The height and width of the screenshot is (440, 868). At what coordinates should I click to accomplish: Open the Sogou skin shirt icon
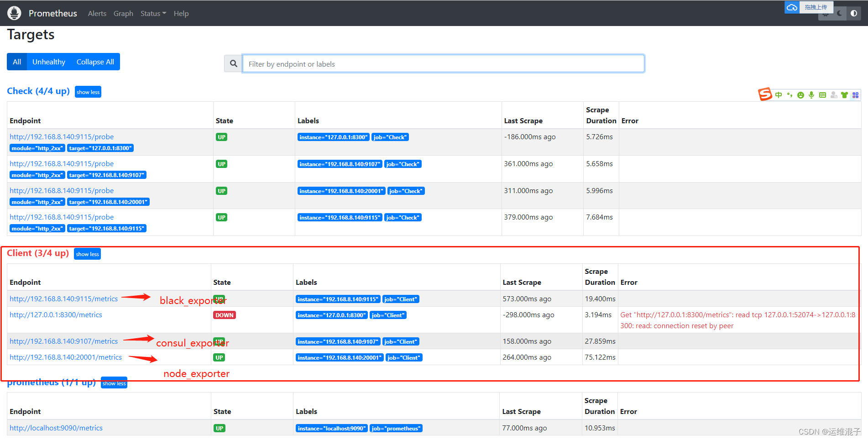pyautogui.click(x=844, y=95)
